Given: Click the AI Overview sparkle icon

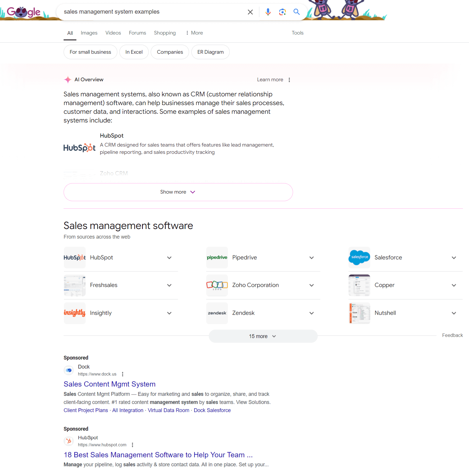Looking at the screenshot, I should 68,80.
